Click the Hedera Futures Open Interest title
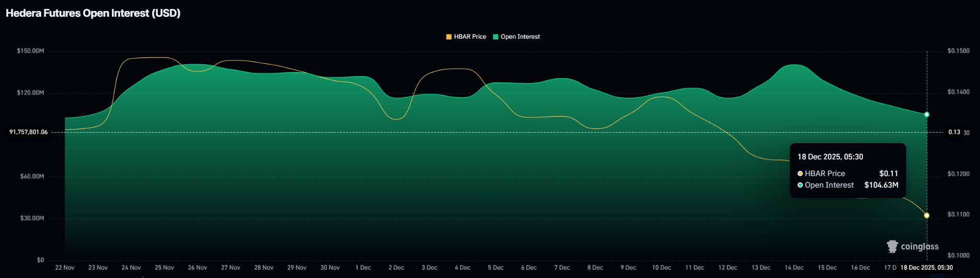This screenshot has height=278, width=980. coord(93,13)
